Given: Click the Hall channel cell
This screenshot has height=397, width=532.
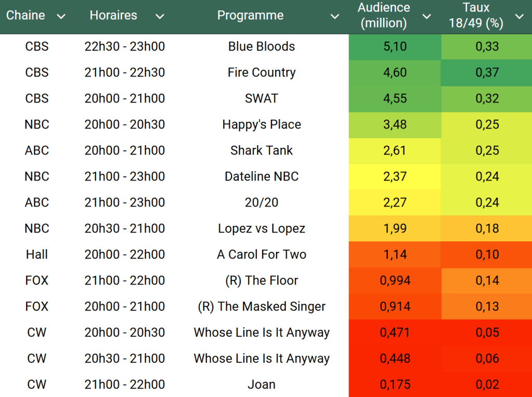Looking at the screenshot, I should (37, 254).
